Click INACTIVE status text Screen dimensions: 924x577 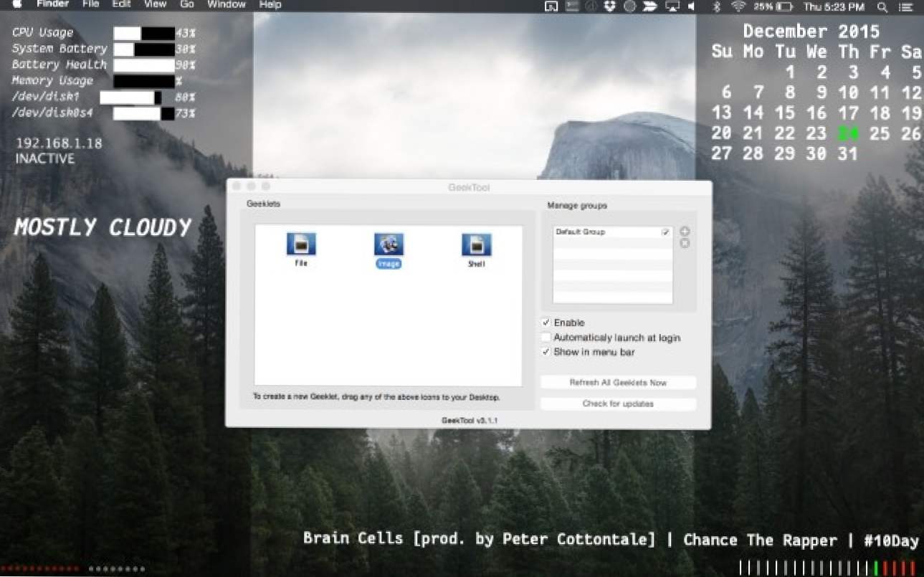[x=45, y=158]
